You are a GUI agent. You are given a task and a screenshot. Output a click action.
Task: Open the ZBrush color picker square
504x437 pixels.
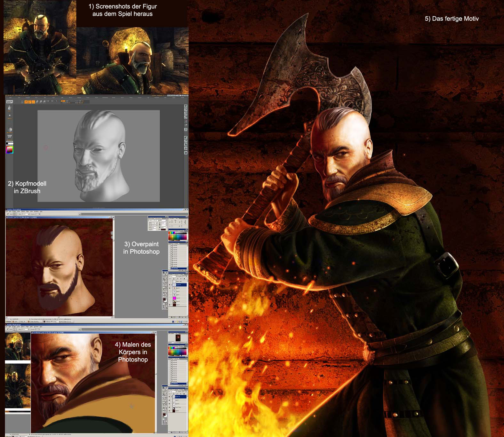10,150
